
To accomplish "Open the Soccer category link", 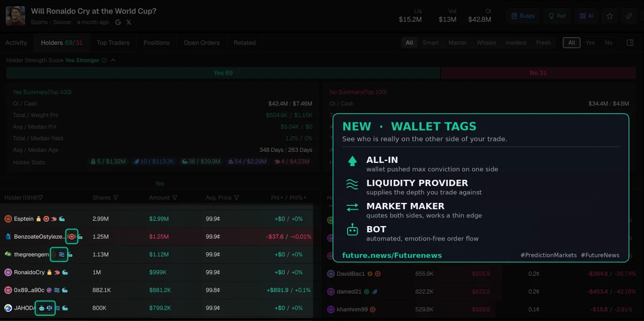I will [x=63, y=23].
